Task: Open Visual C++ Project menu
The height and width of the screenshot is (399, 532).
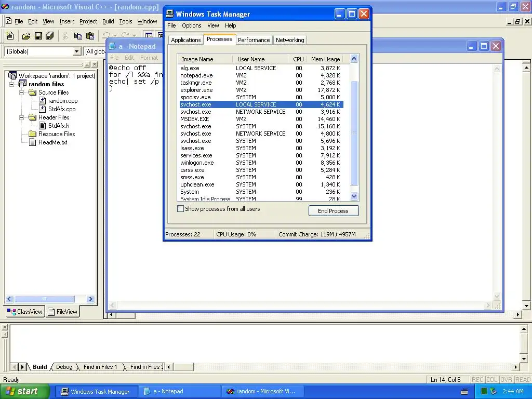Action: 88,21
